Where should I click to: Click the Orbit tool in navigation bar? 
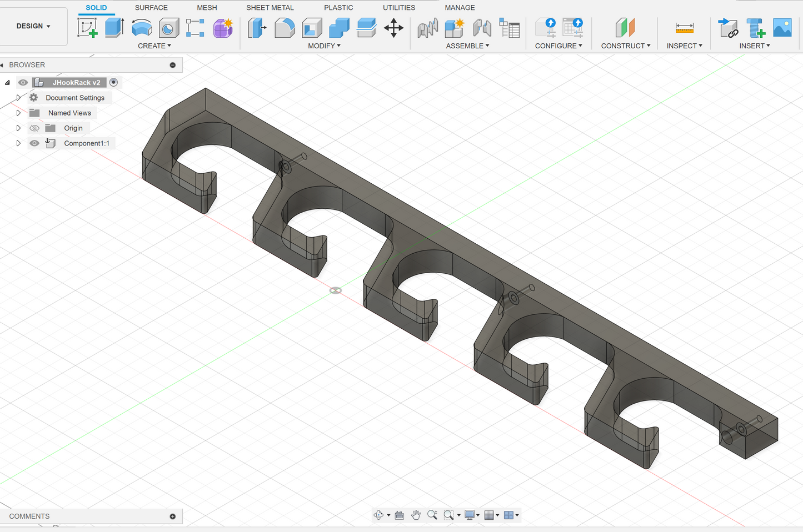[378, 515]
